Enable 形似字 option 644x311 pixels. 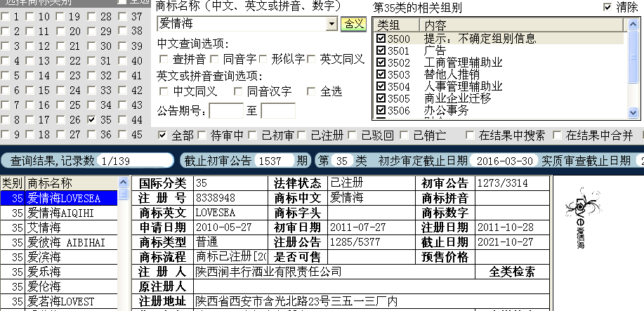[263, 59]
